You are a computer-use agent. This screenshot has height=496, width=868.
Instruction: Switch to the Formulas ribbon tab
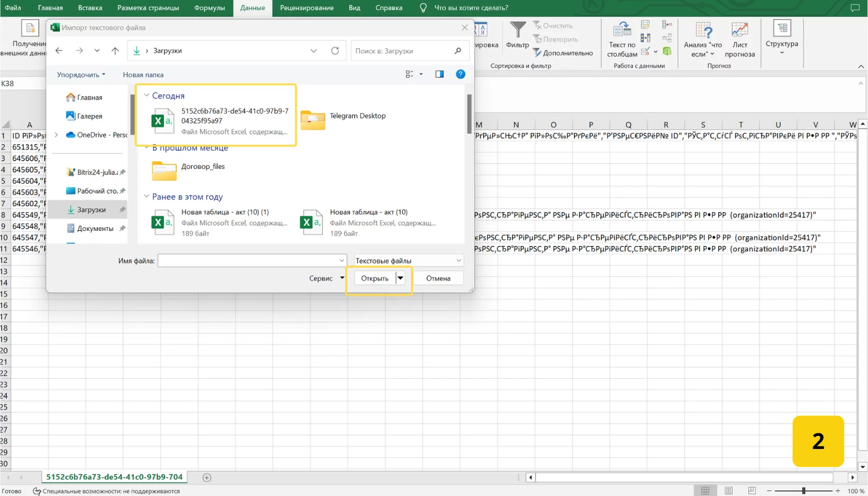click(209, 8)
